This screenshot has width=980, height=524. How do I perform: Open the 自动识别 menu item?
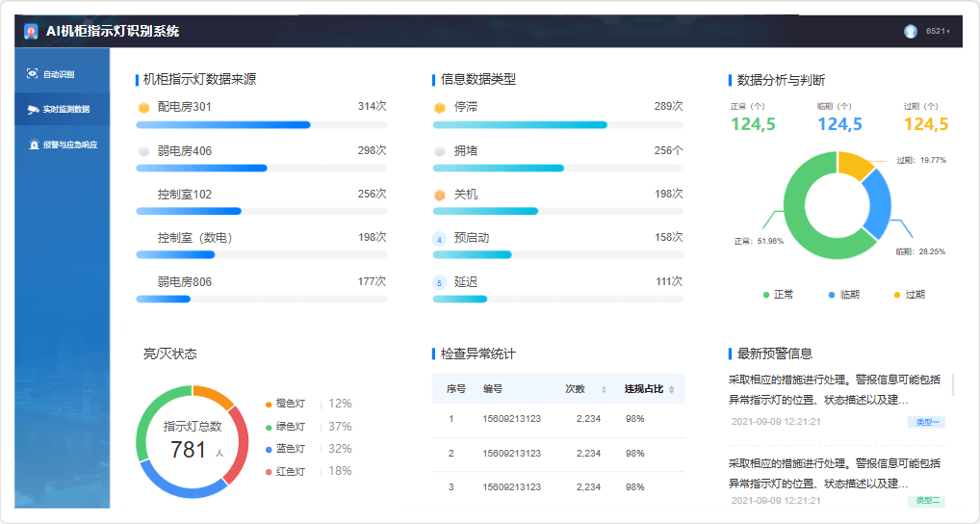(59, 74)
